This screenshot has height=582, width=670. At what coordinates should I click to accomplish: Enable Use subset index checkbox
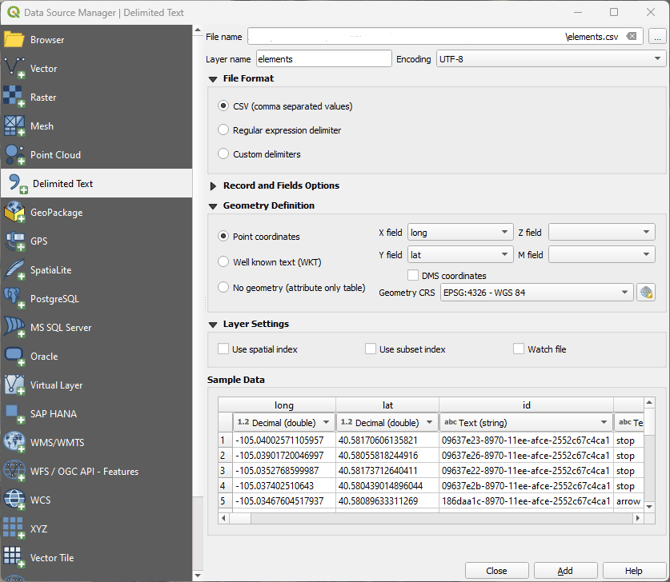coord(370,349)
